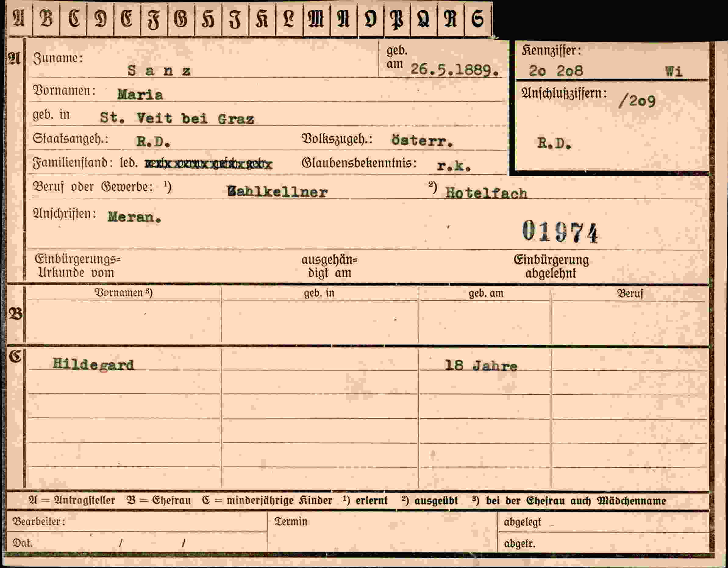The height and width of the screenshot is (568, 728).
Task: Click the 'Kennziffer:' label
Action: pos(551,51)
